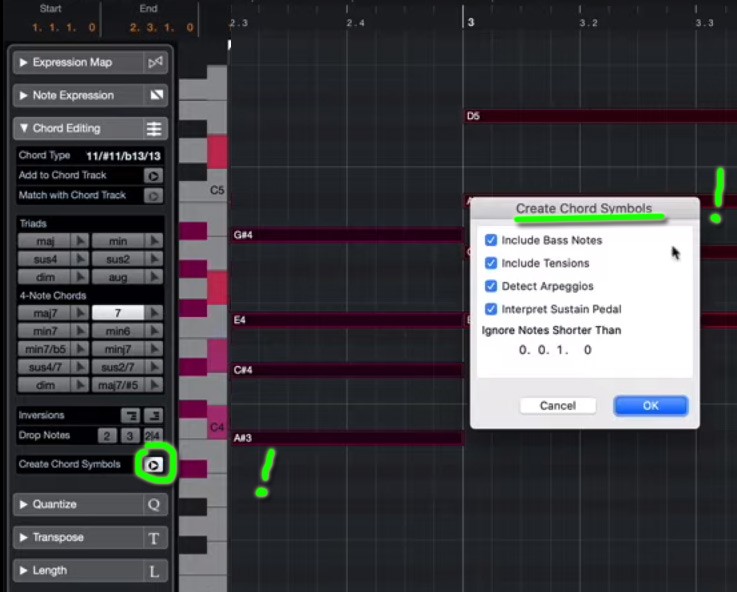Click the Quantize section Q icon
Screen dimensions: 737x592
pyautogui.click(x=154, y=504)
